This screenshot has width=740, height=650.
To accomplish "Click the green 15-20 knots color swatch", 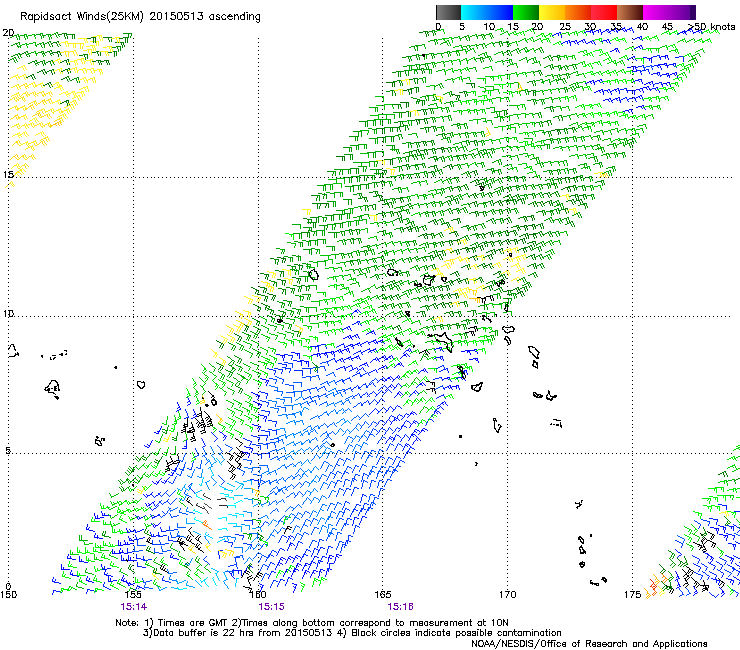I will click(x=526, y=12).
